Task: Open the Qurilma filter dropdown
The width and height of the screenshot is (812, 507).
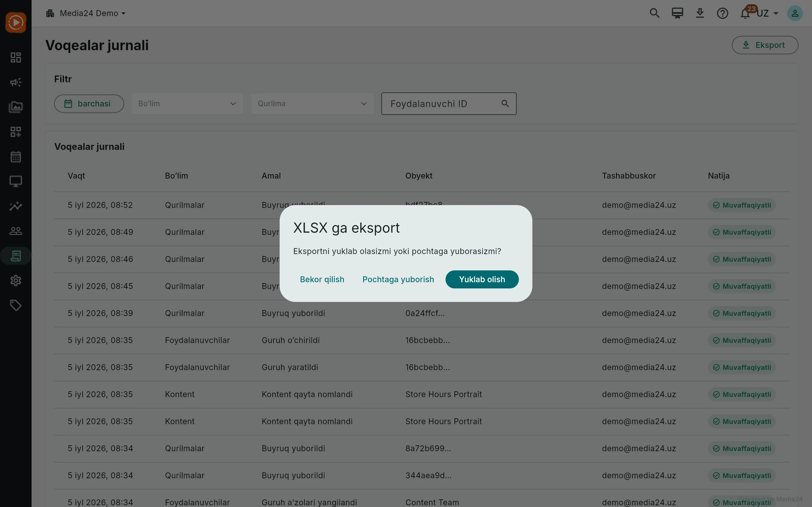Action: point(312,104)
